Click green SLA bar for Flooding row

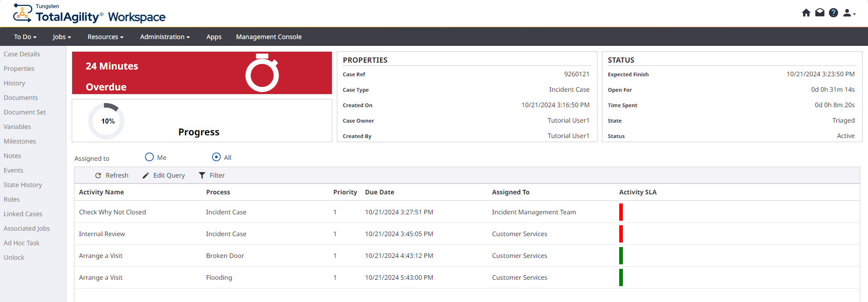click(621, 277)
